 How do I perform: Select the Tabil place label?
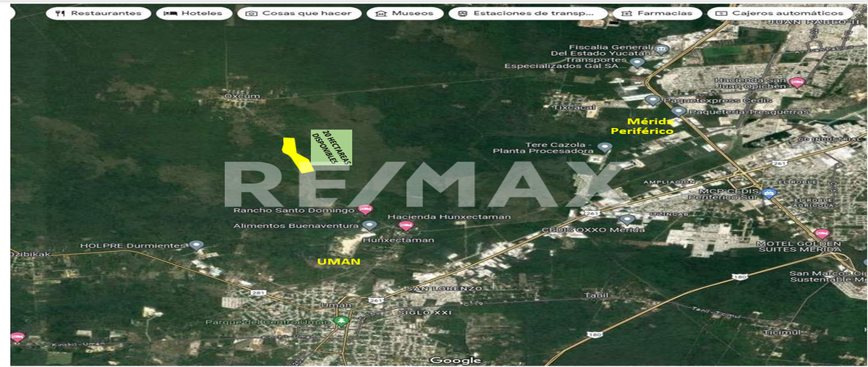597,295
